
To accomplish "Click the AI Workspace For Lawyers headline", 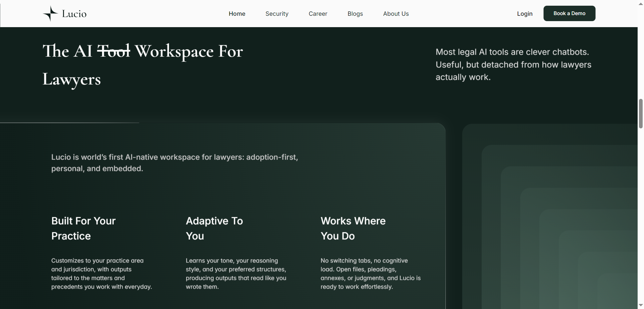I will (142, 65).
